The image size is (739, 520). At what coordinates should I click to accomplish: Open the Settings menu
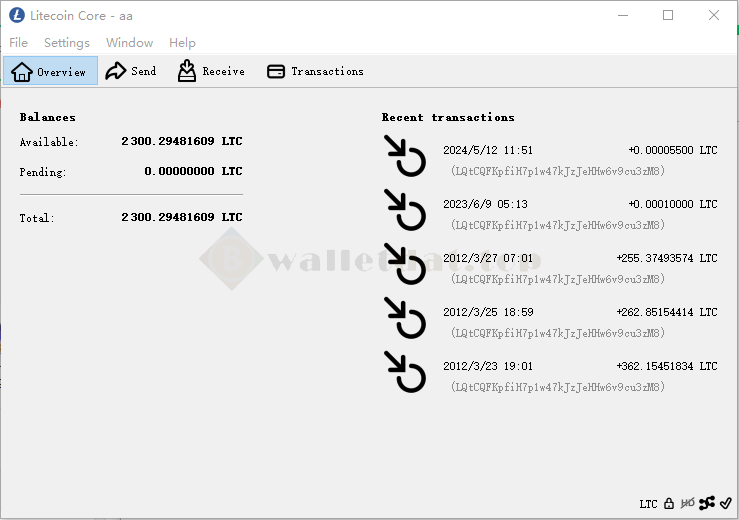pyautogui.click(x=67, y=43)
